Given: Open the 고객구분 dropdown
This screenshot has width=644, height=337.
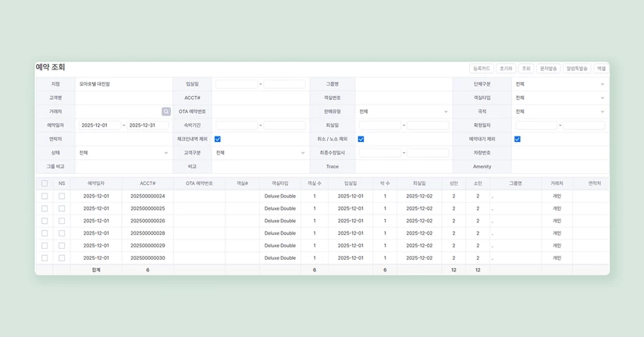Looking at the screenshot, I should click(x=261, y=153).
